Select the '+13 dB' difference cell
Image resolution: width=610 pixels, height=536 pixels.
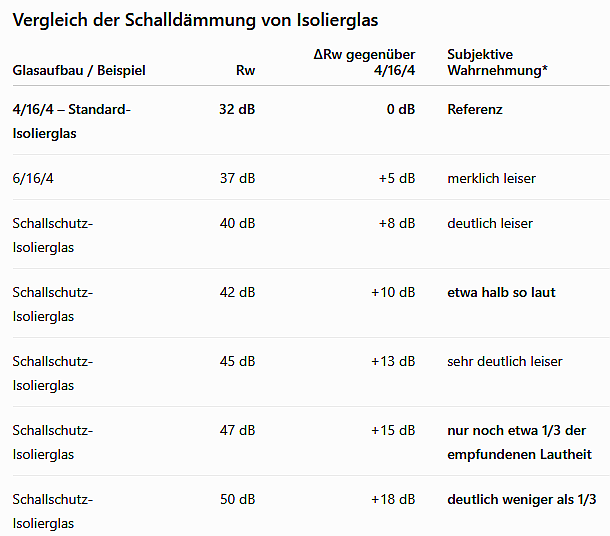click(393, 361)
